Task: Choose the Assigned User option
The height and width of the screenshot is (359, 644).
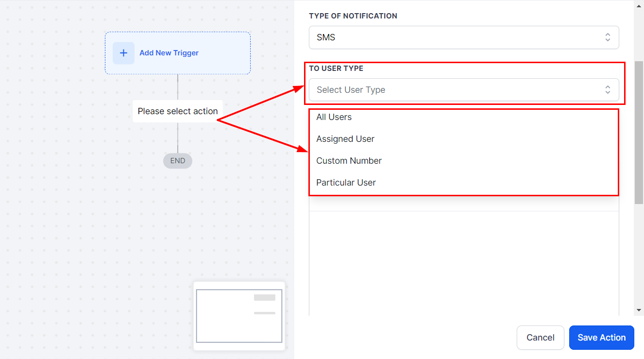Action: 345,139
